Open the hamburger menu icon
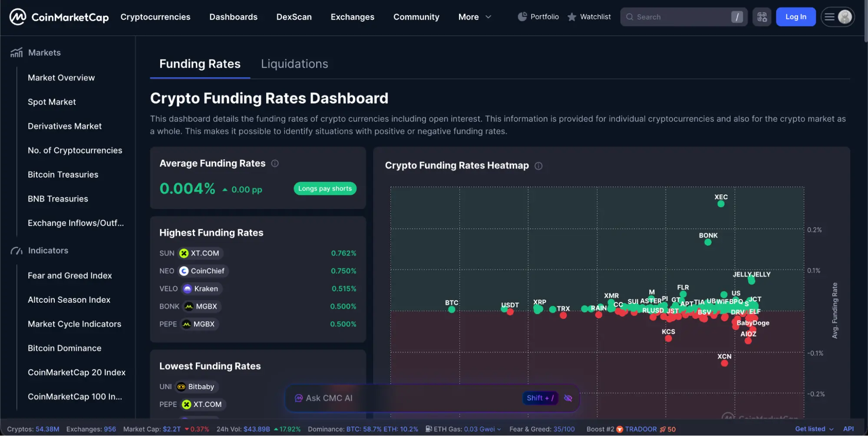The width and height of the screenshot is (868, 436). [x=829, y=17]
